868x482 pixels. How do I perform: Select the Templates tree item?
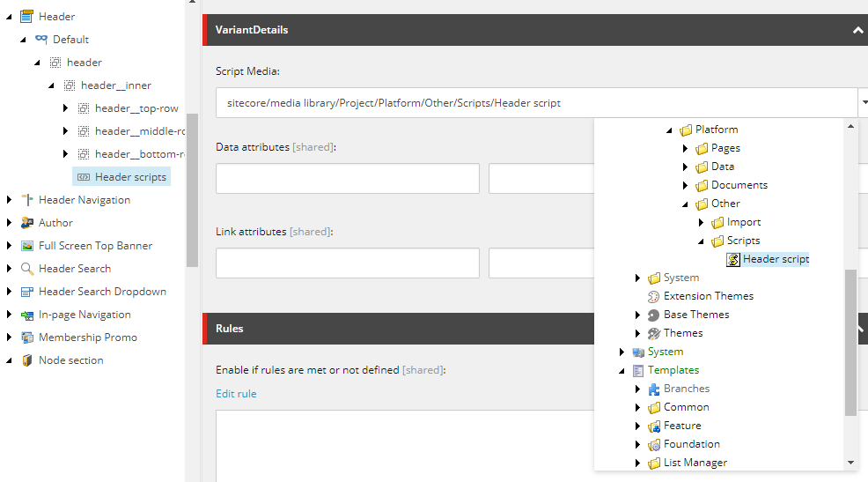tap(673, 370)
